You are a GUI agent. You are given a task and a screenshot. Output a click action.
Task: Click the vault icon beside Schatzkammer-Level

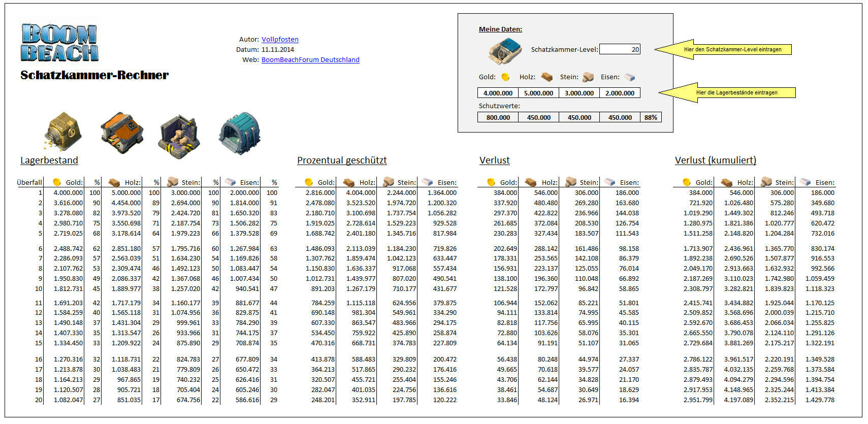tap(505, 51)
